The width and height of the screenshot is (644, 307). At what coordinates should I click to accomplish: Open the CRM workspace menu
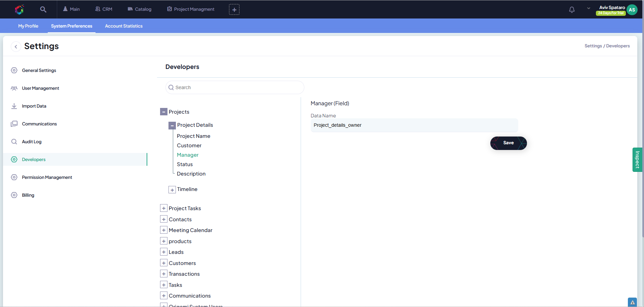coord(104,9)
